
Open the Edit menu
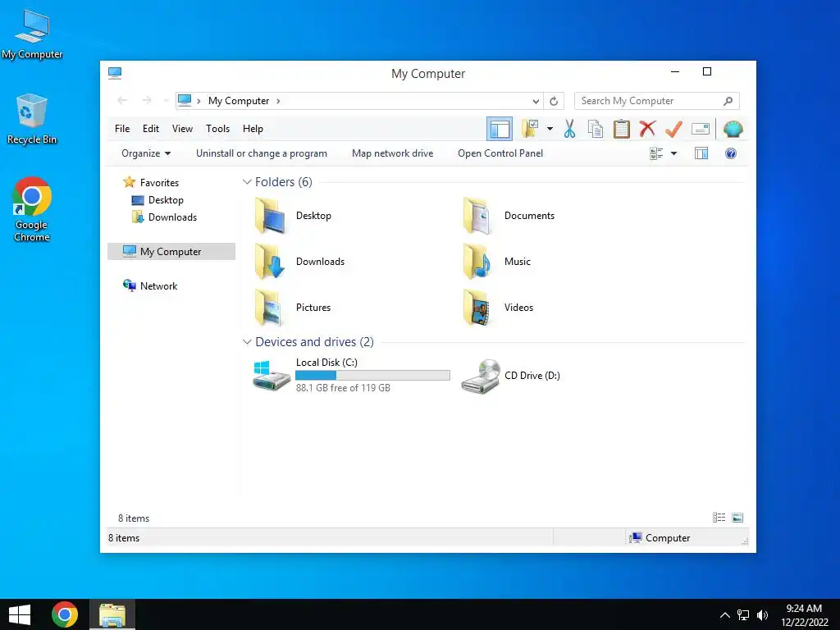tap(151, 129)
